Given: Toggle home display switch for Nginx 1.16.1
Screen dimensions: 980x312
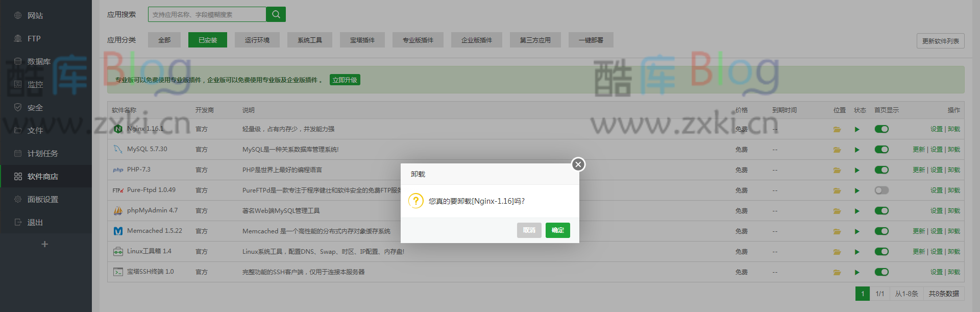Looking at the screenshot, I should 881,129.
